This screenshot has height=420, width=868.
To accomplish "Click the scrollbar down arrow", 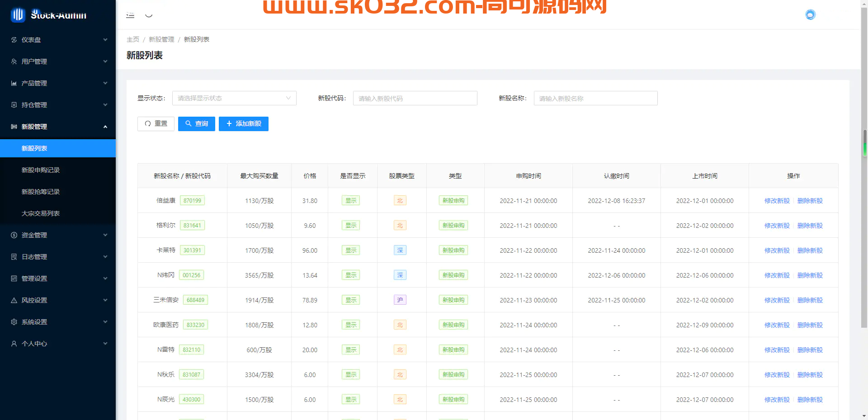I will point(864,416).
